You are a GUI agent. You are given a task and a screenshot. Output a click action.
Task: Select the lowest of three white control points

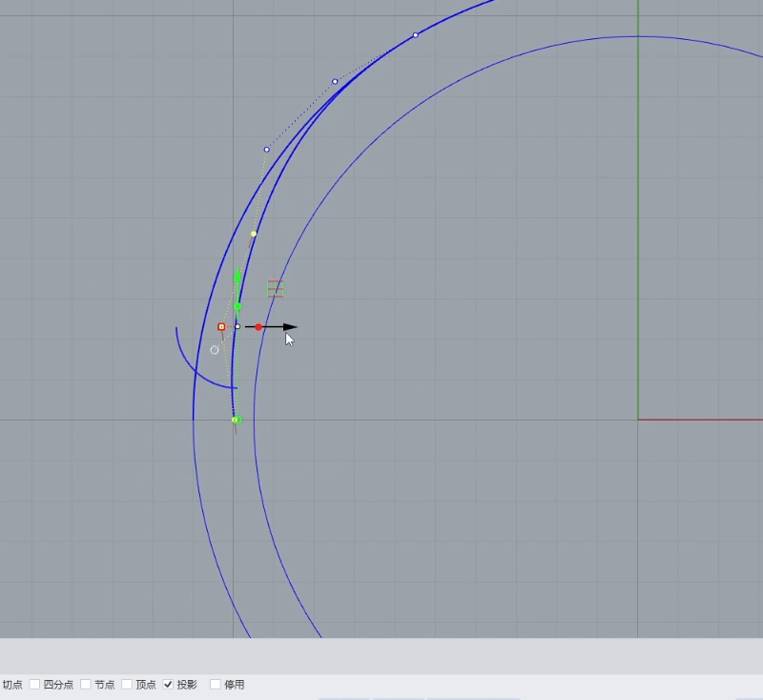267,150
